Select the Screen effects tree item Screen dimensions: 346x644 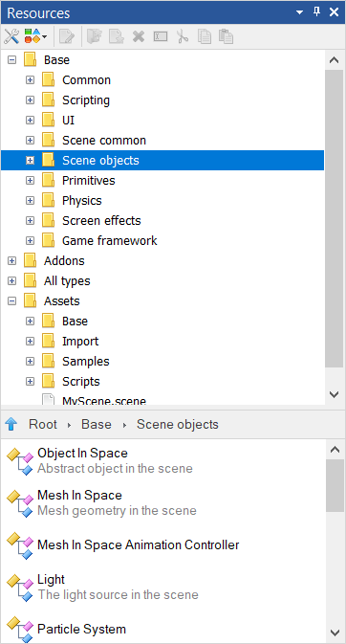(101, 221)
